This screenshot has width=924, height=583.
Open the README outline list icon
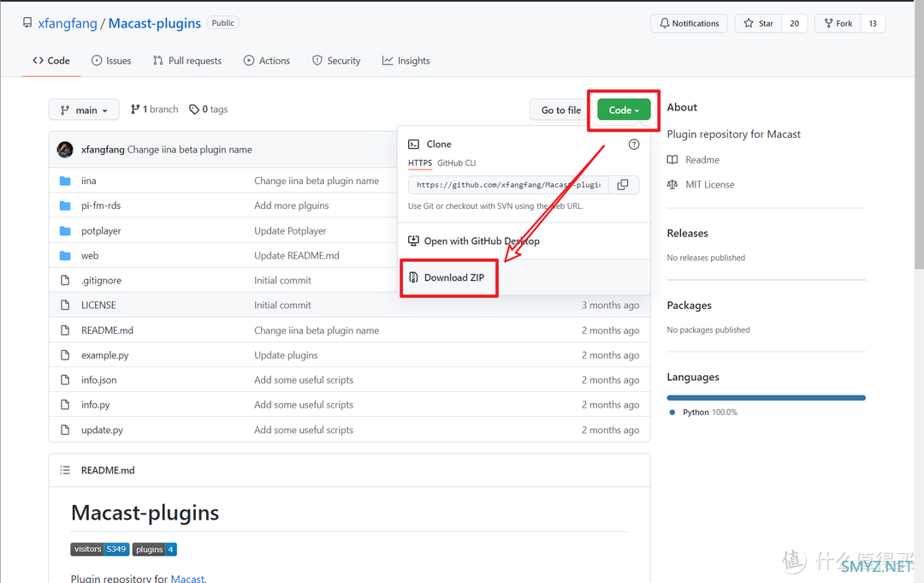[x=65, y=470]
